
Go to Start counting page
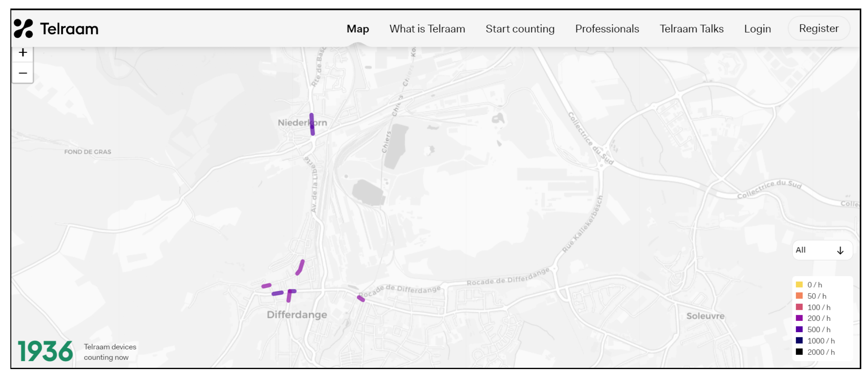tap(520, 29)
